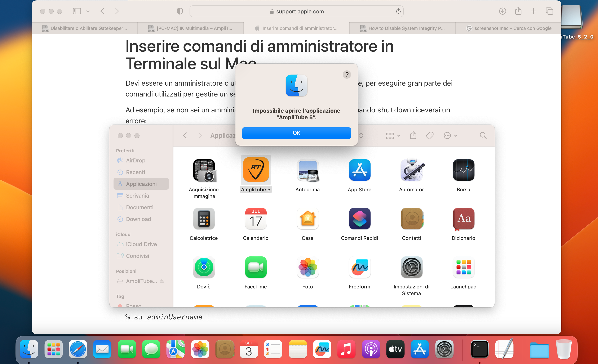Open Impostazioni di Sistema in Finder
Image resolution: width=598 pixels, height=364 pixels.
pos(412,267)
